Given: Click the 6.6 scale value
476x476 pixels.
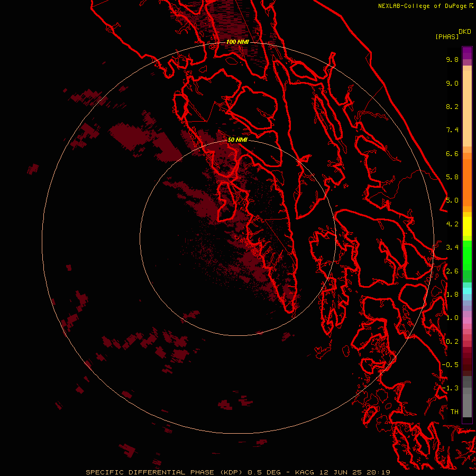Looking at the screenshot, I should [452, 153].
